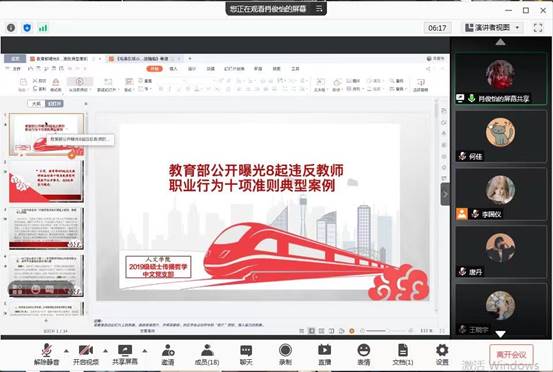Open the 设置 settings gear
The height and width of the screenshot is (372, 553).
click(442, 354)
